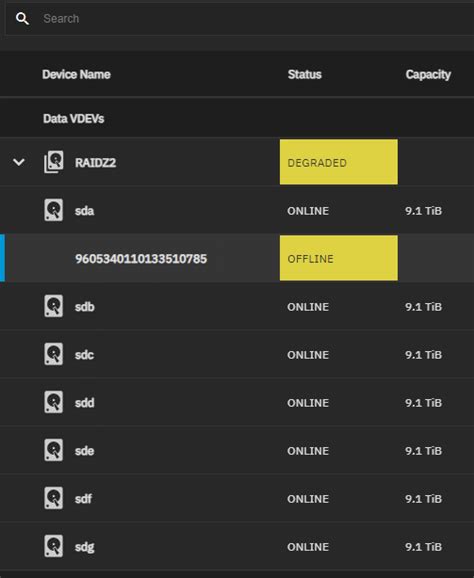Select the sdg device name label

[84, 547]
